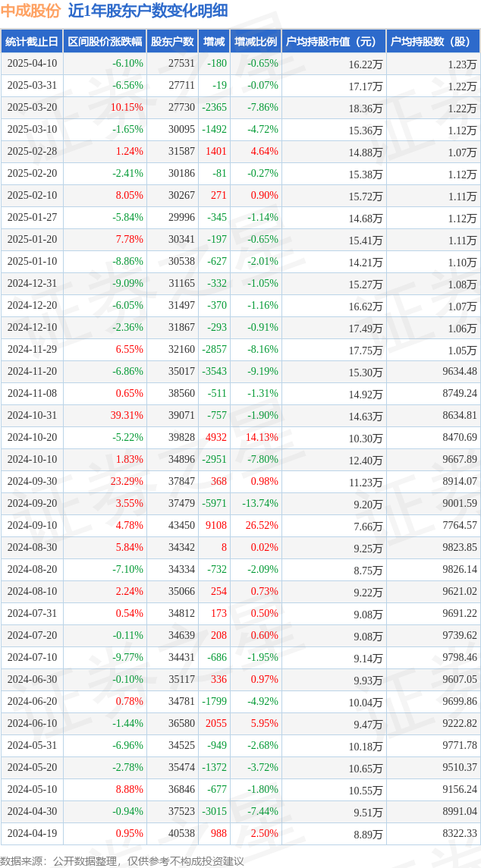Click the 户均持股市值(元) column header
The image size is (481, 868).
coord(334,41)
